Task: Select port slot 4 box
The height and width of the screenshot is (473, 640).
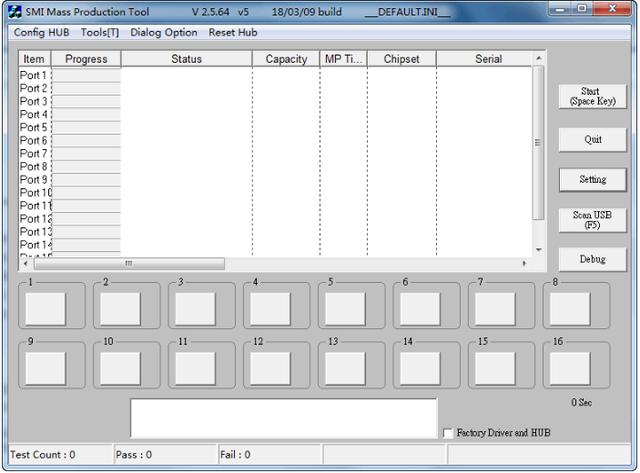Action: pyautogui.click(x=270, y=309)
